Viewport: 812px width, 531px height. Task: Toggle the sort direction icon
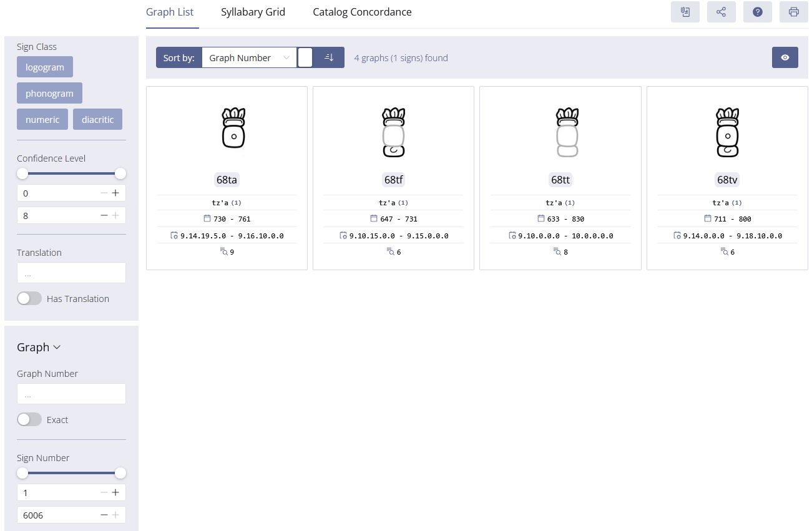point(330,57)
